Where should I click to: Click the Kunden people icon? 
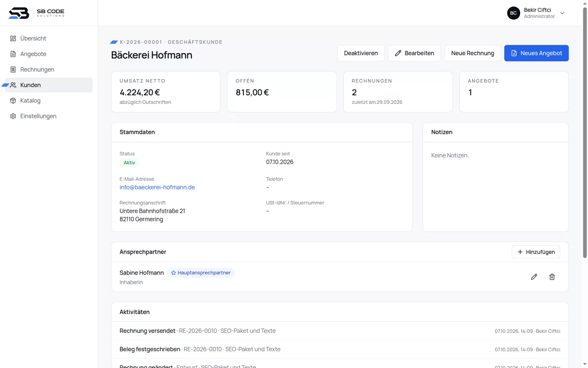pyautogui.click(x=13, y=85)
